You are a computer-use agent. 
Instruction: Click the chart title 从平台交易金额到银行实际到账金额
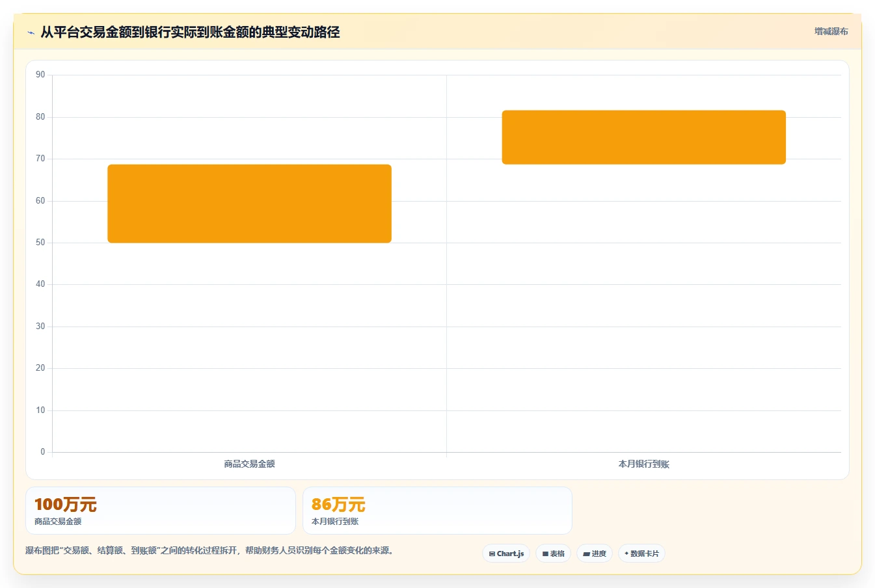(144, 32)
